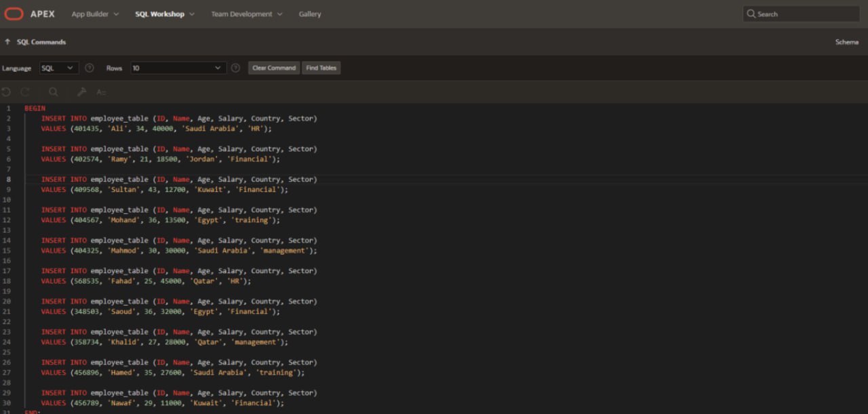Screen dimensions: 868x414
Task: Click the Find Tables button
Action: (321, 68)
